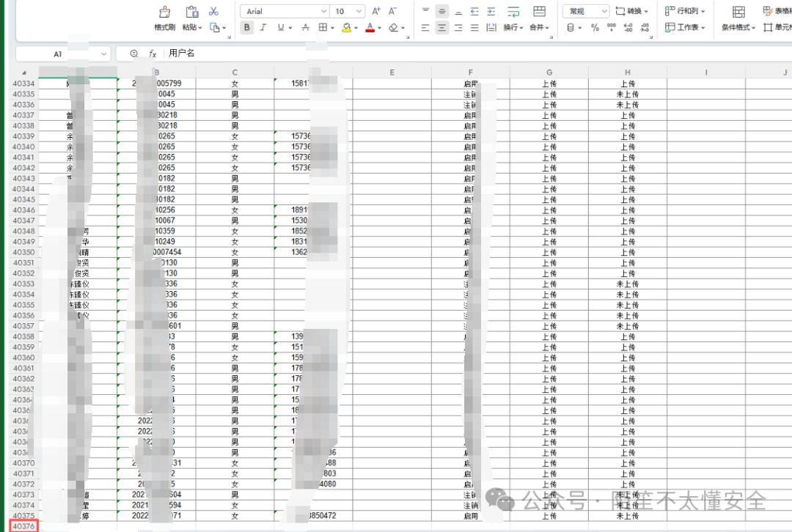Expand the fill color dropdown arrow
Viewport: 792px width, 532px height.
[356, 28]
